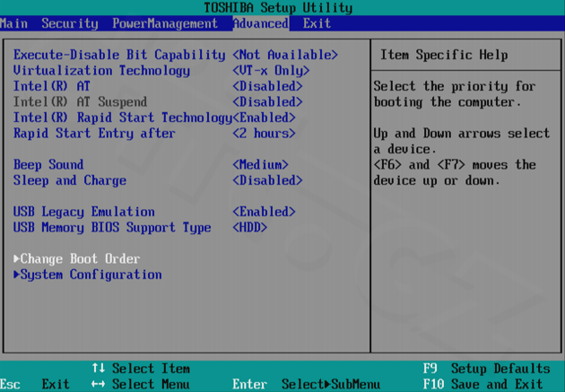Click F9 Setup Defaults

(x=486, y=369)
